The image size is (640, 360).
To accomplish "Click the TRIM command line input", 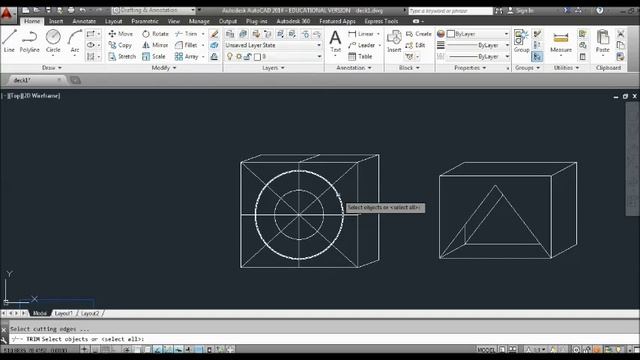I will click(322, 339).
